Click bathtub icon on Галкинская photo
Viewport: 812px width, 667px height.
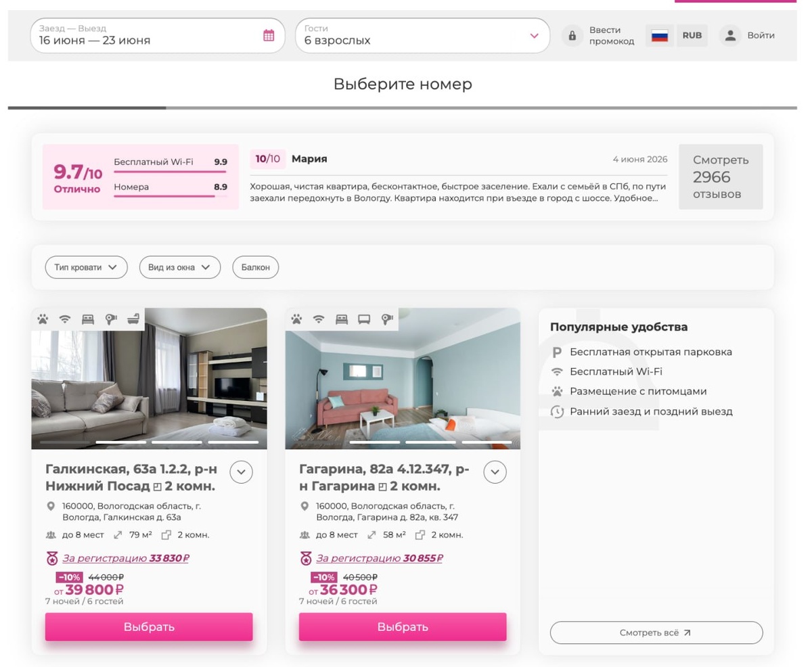(x=134, y=319)
